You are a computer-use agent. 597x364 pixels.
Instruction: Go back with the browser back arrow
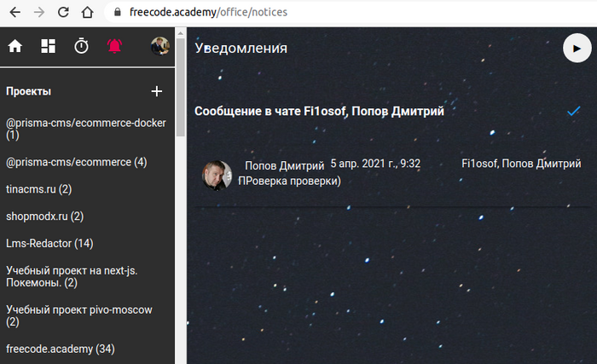pos(14,12)
